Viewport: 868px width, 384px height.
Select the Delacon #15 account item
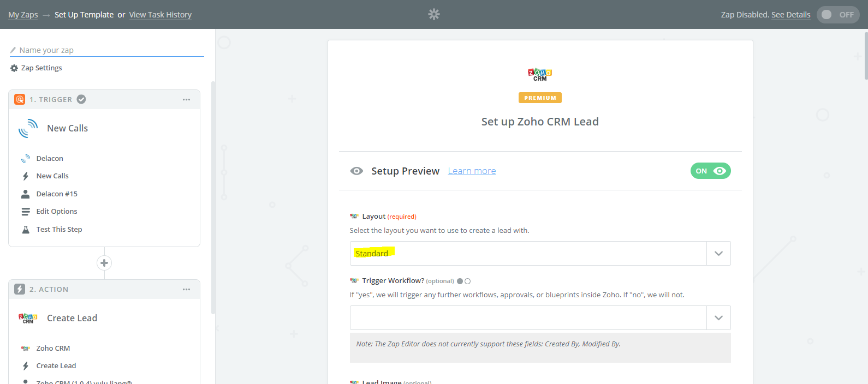(x=57, y=194)
